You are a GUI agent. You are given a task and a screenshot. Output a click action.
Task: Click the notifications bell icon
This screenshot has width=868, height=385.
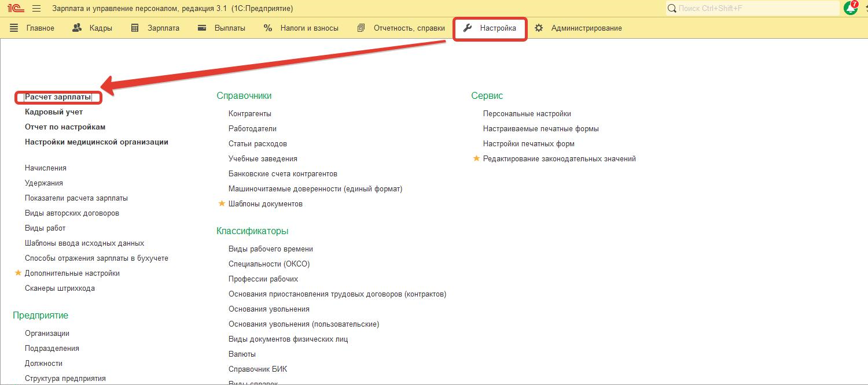851,8
